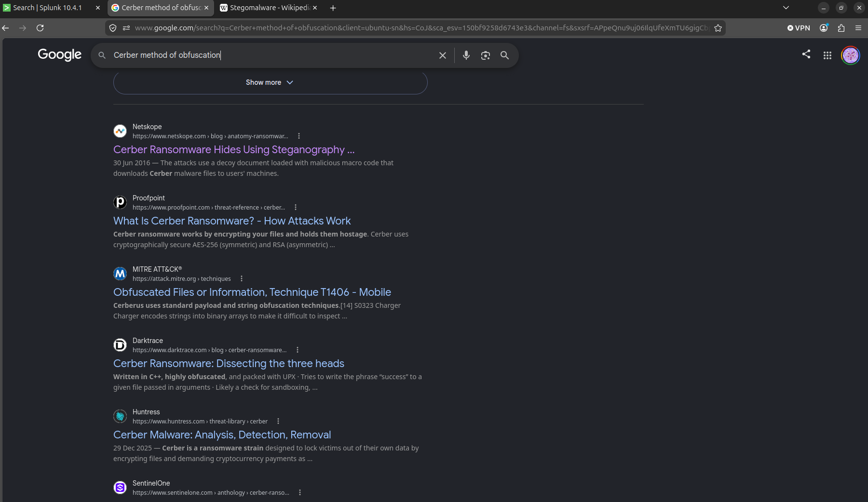This screenshot has height=502, width=868.
Task: Click the Netskope site favicon
Action: click(120, 131)
